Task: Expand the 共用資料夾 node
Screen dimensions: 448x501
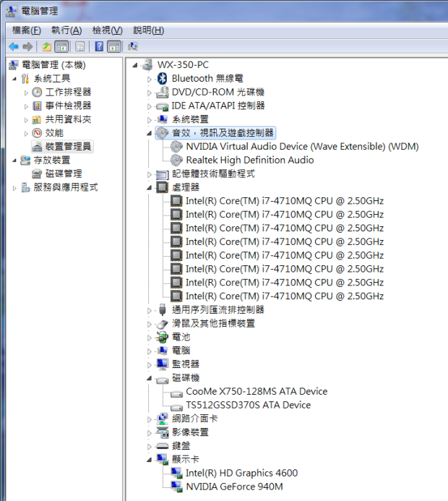Action: click(26, 120)
